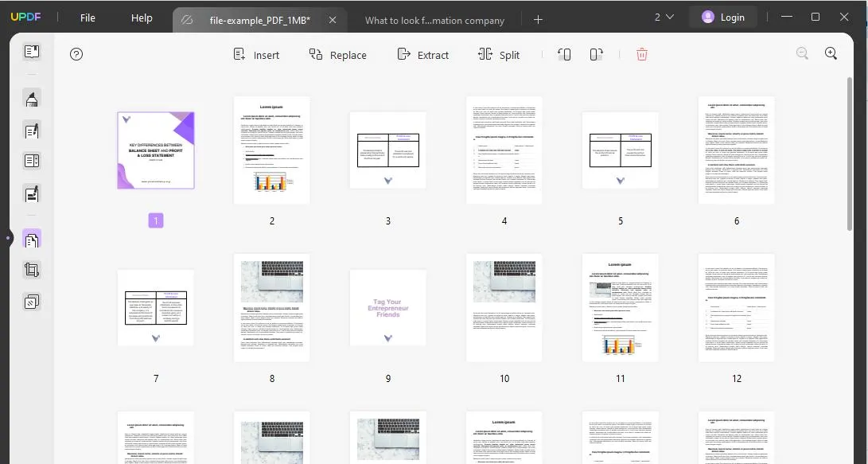Click the Extract button
Screen dimensions: 868x464
pyautogui.click(x=423, y=55)
